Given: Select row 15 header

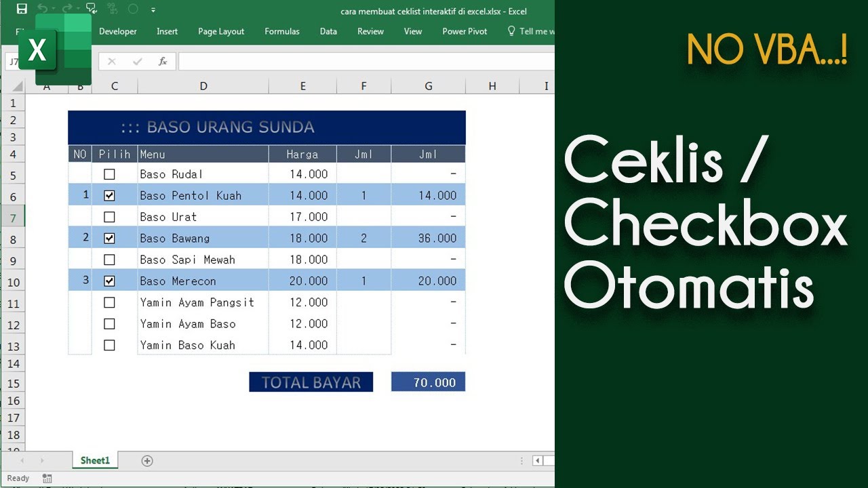Looking at the screenshot, I should [13, 383].
